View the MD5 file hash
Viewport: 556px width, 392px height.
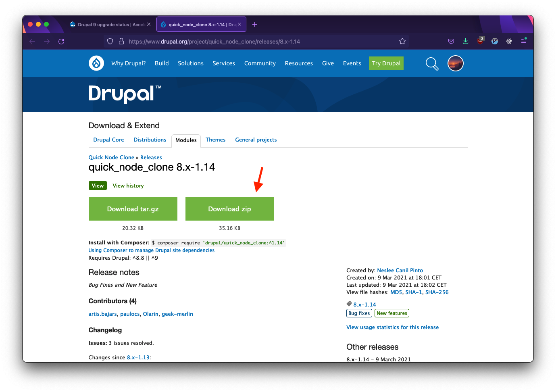(396, 292)
